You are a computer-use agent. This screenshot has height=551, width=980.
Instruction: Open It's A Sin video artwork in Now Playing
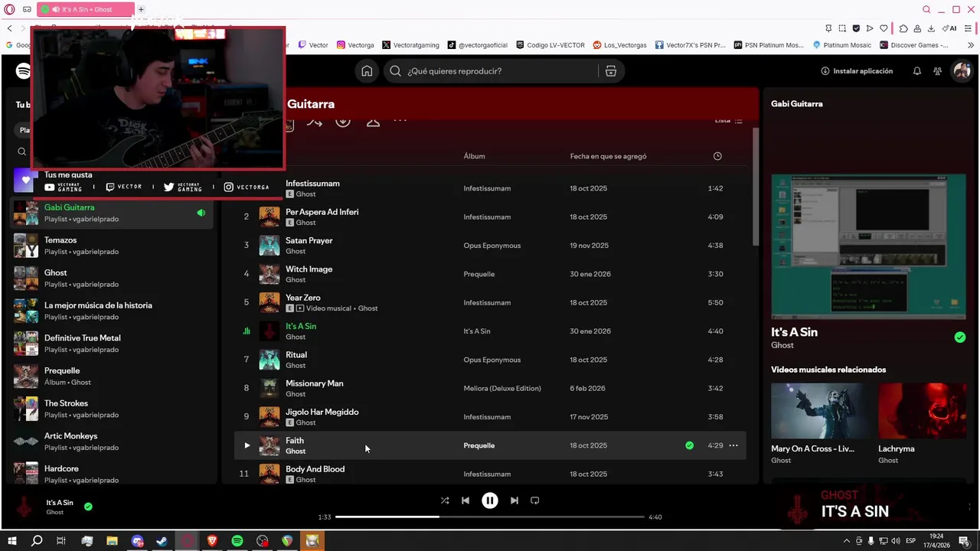click(x=868, y=246)
